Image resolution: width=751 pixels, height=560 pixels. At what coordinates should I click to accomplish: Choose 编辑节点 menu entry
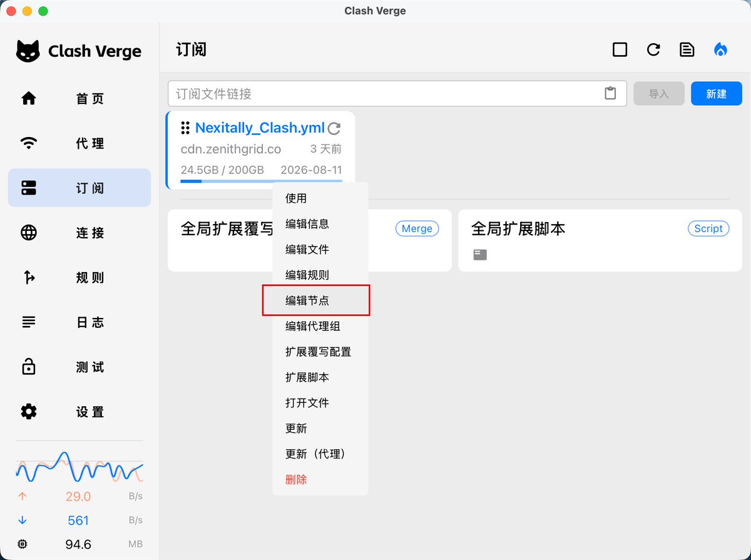coord(320,301)
